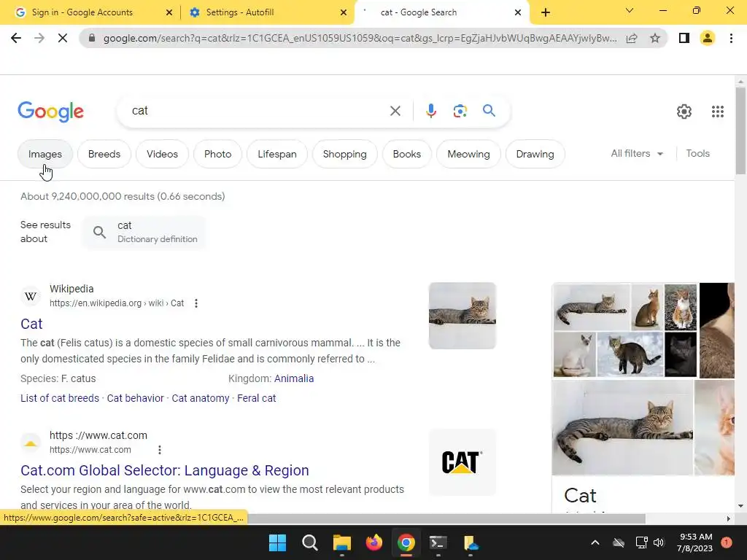Open a new browser tab

pos(546,12)
